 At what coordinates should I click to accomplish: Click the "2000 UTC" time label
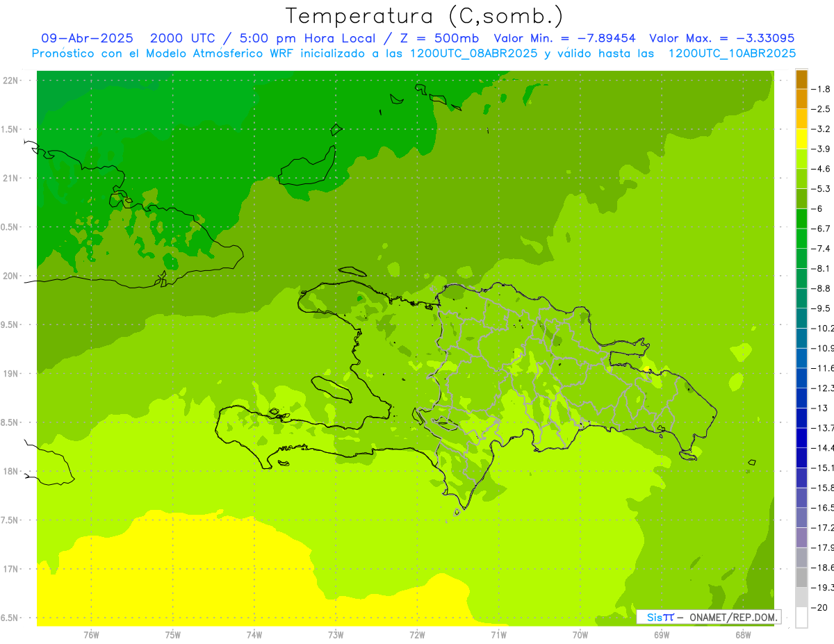coord(183,38)
